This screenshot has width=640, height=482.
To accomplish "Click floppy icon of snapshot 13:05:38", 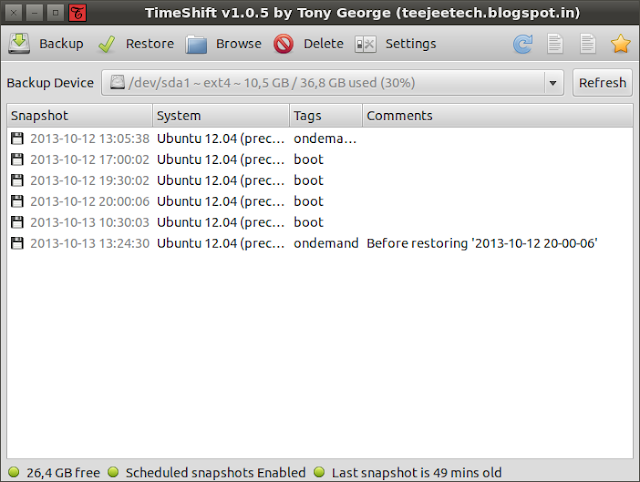I will click(x=17, y=138).
